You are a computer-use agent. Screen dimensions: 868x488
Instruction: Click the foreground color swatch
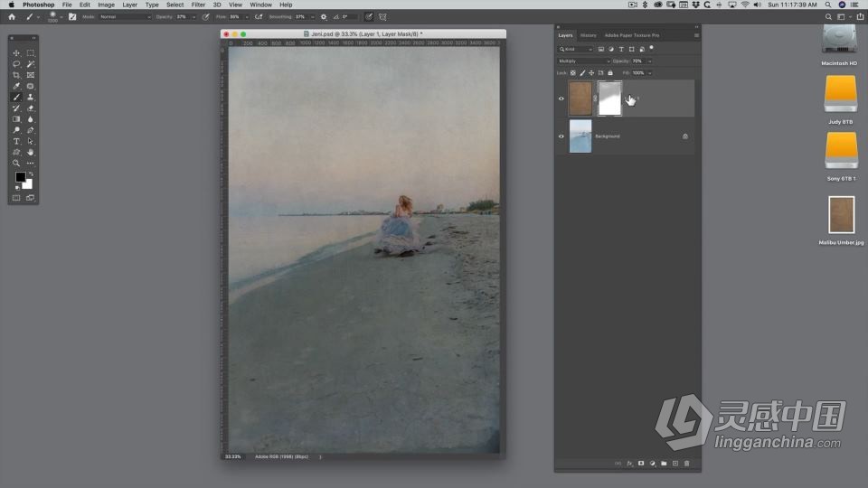[x=20, y=176]
